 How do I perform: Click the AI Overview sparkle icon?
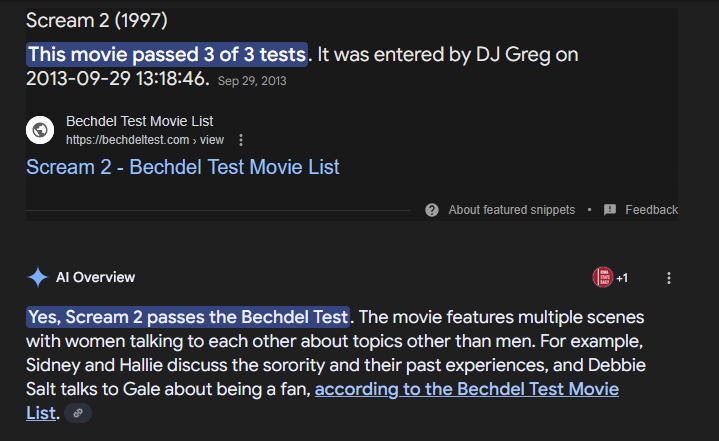tap(38, 277)
